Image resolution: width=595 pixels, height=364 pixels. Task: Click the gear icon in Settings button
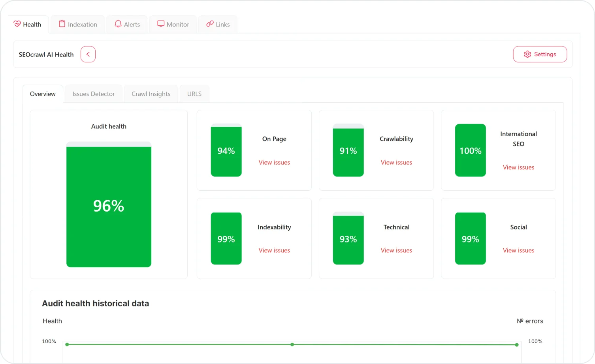click(x=527, y=54)
